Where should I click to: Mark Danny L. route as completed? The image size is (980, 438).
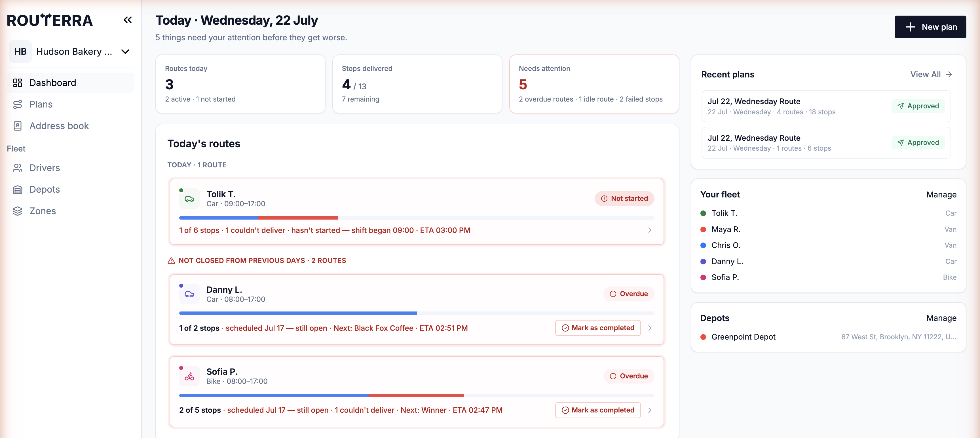click(x=598, y=328)
